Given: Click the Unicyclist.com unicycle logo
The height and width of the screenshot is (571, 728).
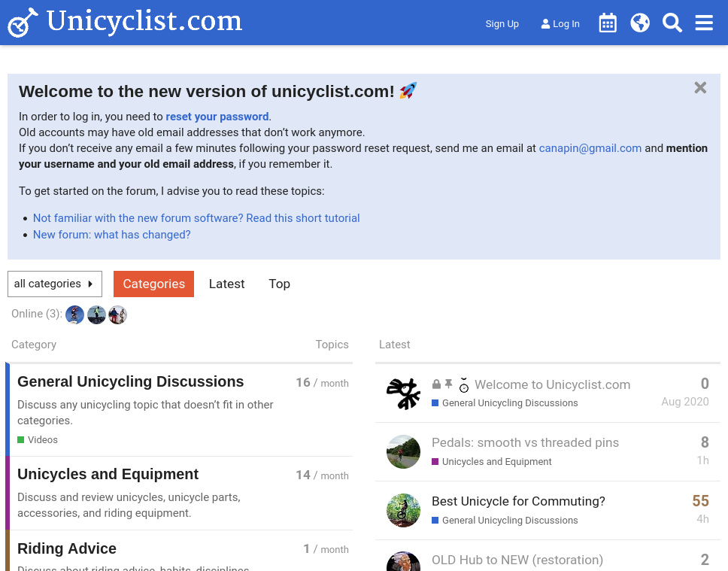Looking at the screenshot, I should 23,23.
